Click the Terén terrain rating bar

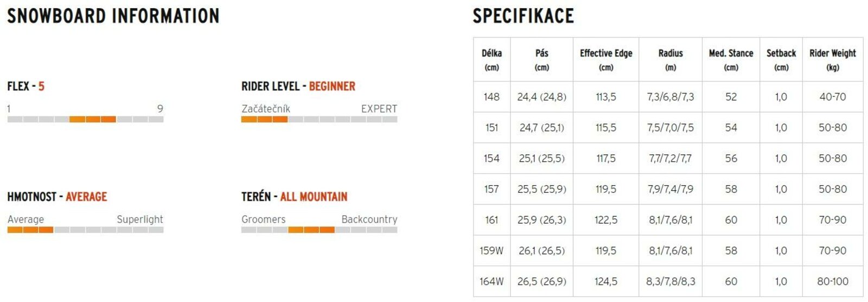[319, 230]
